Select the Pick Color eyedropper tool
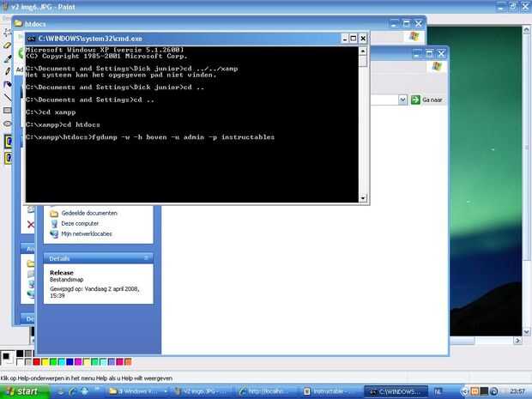The width and height of the screenshot is (532, 399). 7,58
